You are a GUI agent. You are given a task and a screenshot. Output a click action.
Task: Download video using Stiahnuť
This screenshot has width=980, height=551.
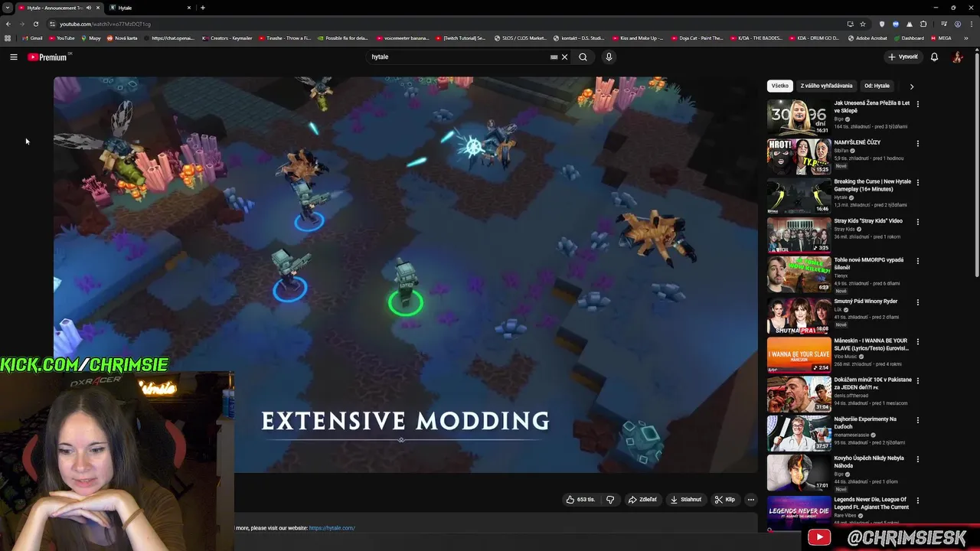coord(685,500)
